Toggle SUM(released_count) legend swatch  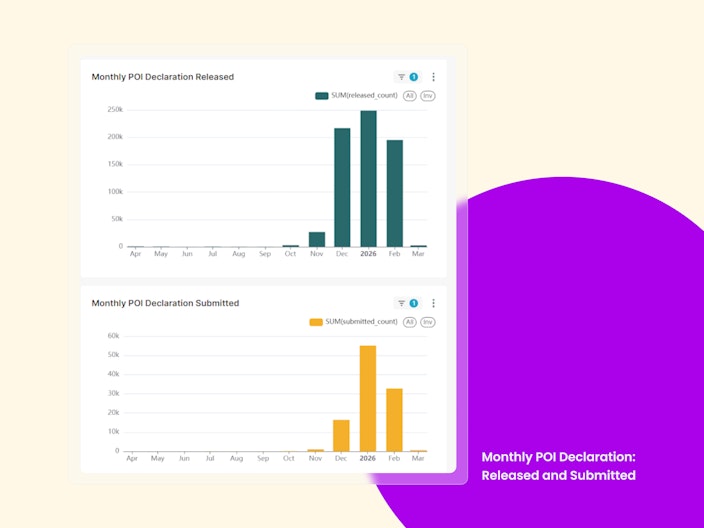point(321,96)
